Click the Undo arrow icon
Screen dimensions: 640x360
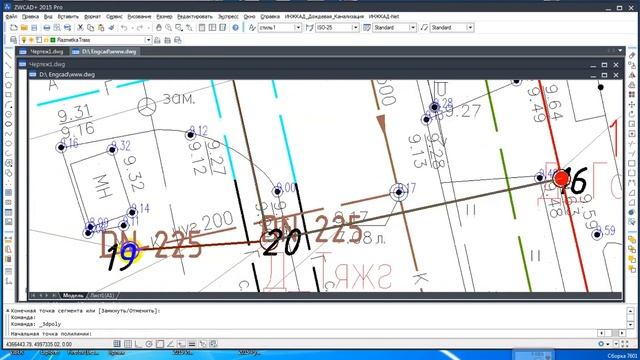[124, 27]
